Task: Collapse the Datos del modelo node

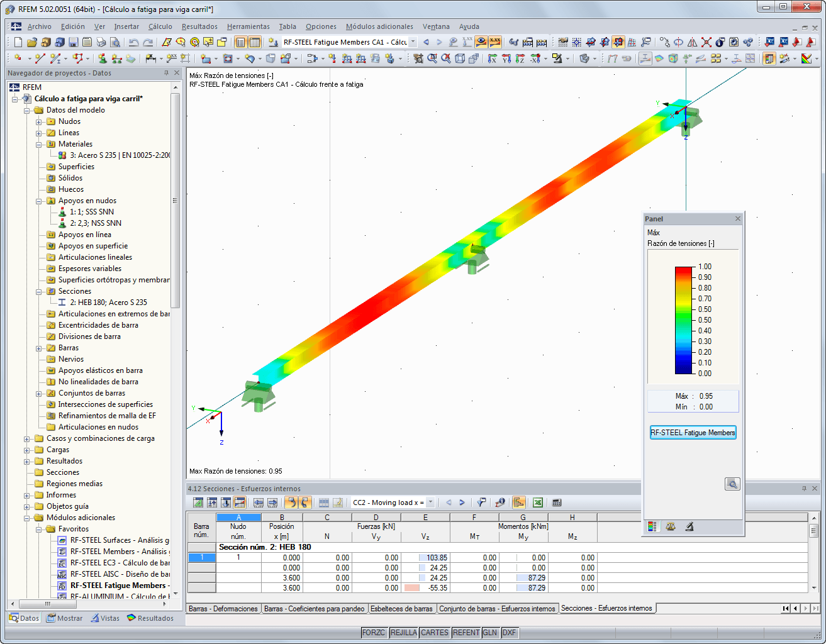Action: pyautogui.click(x=27, y=110)
